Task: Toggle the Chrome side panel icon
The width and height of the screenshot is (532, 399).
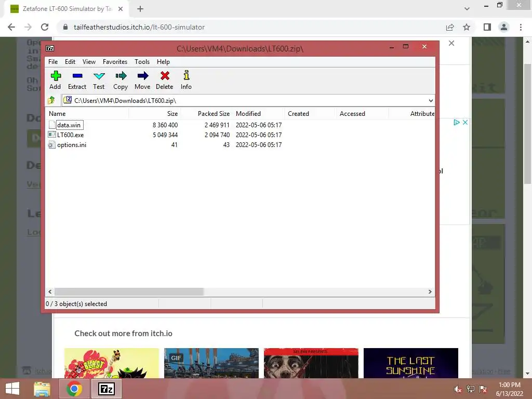Action: click(487, 27)
